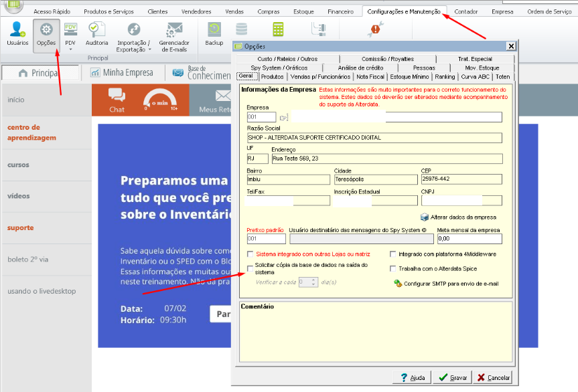578x392 pixels.
Task: Open Produtos e Serviços ribbon tab
Action: pyautogui.click(x=109, y=11)
